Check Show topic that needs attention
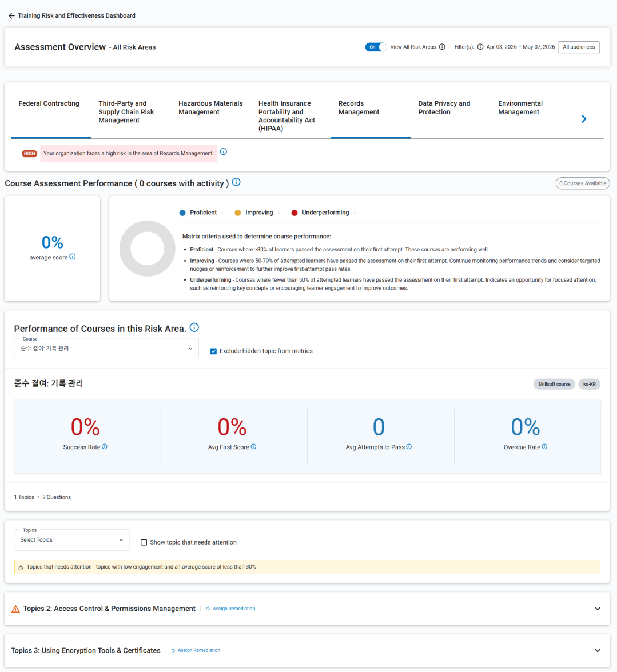617x672 pixels. (x=144, y=543)
